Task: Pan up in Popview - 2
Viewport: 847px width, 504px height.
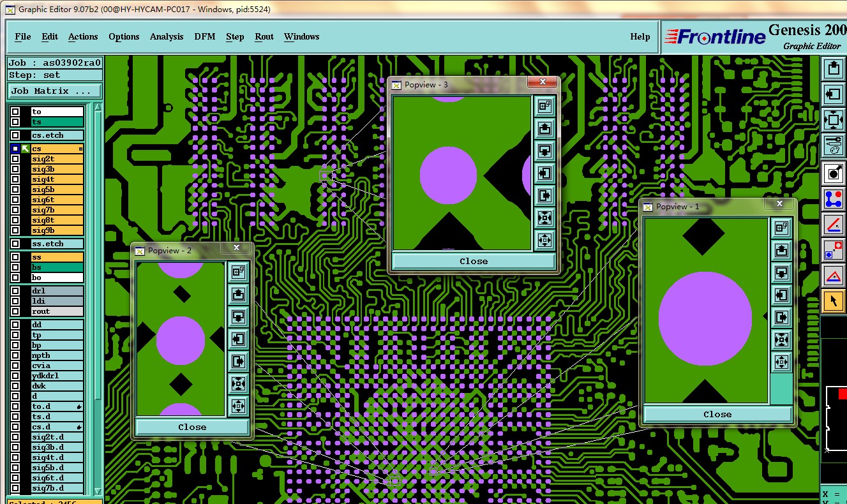Action: pyautogui.click(x=238, y=294)
